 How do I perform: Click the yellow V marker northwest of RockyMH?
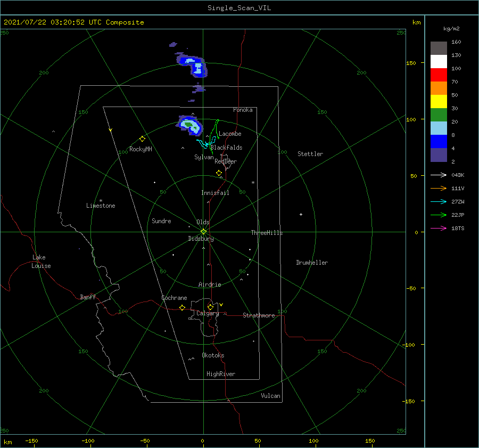[110, 130]
